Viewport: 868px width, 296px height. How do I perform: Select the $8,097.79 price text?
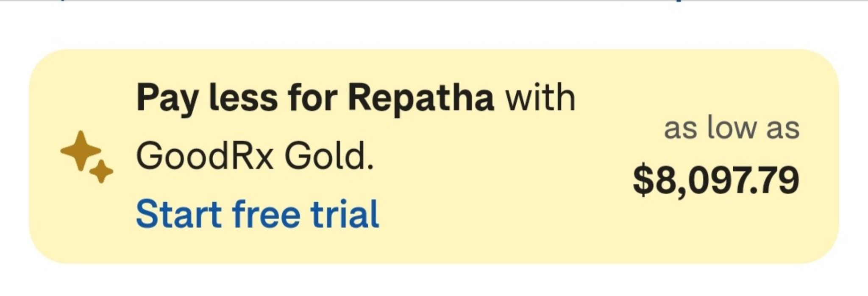pos(716,181)
